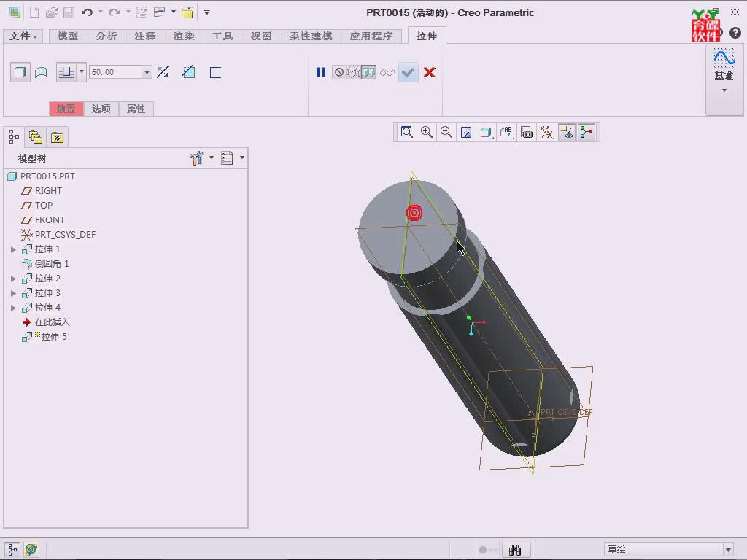Screen dimensions: 747x560
Task: Open the View Manager camera icon
Action: [x=527, y=132]
